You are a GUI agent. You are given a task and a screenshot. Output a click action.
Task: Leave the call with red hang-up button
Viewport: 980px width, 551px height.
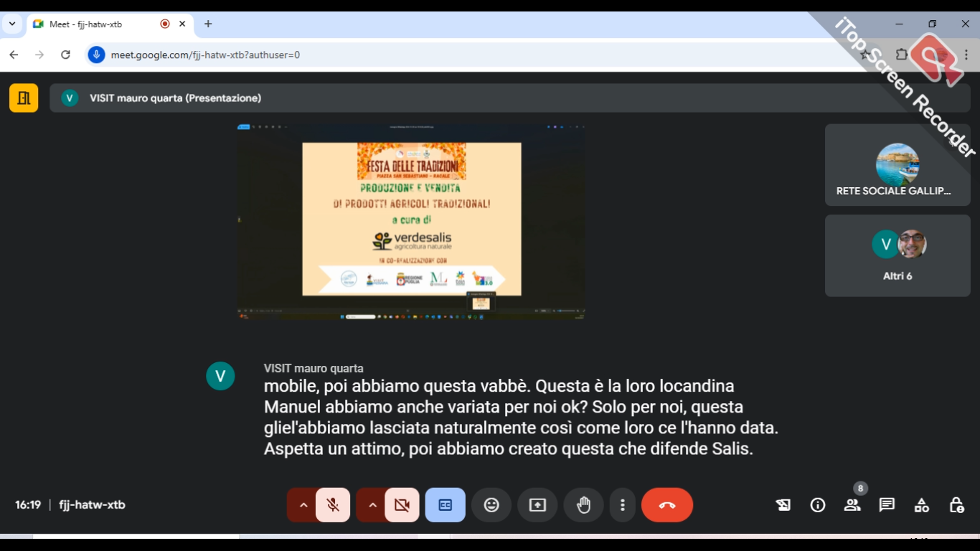point(667,505)
